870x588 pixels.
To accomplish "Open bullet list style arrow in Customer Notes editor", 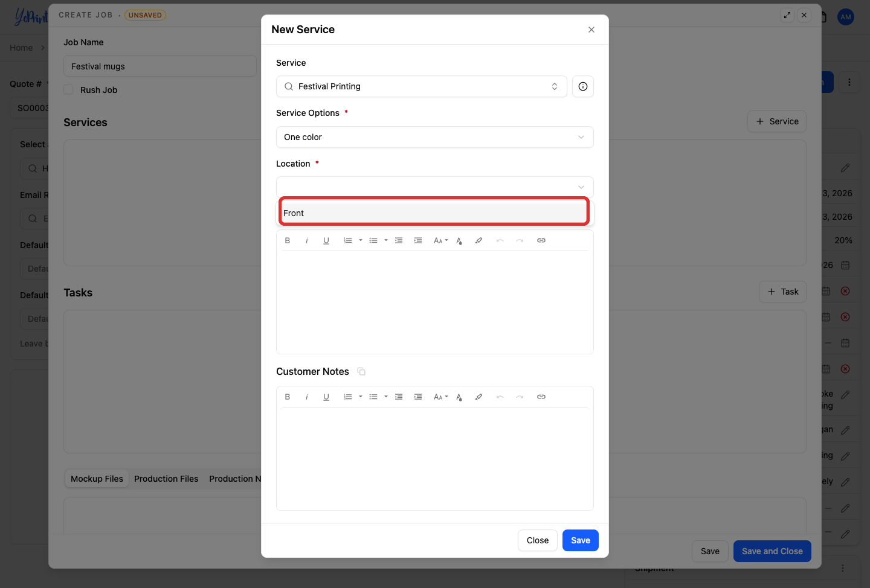I will 386,397.
